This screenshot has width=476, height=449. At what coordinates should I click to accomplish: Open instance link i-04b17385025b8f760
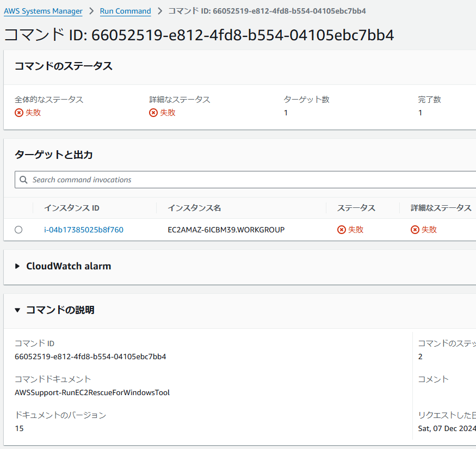(x=84, y=230)
